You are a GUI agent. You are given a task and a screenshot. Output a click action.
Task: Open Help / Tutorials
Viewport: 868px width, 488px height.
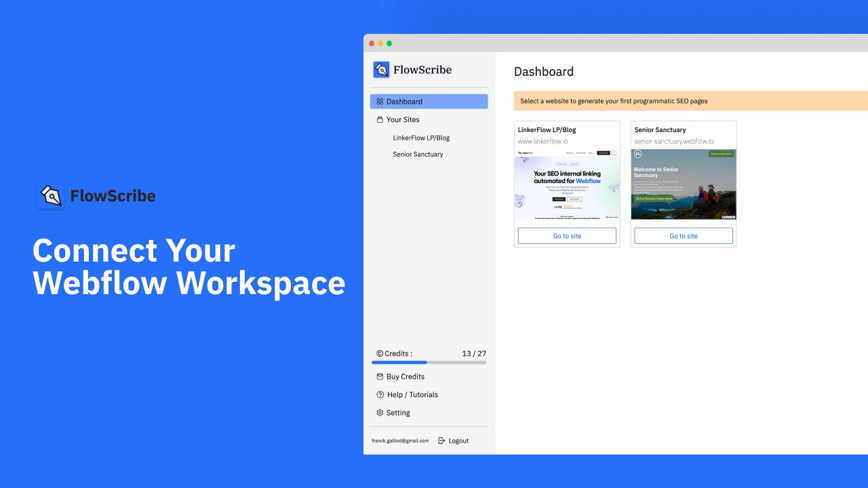tap(412, 394)
